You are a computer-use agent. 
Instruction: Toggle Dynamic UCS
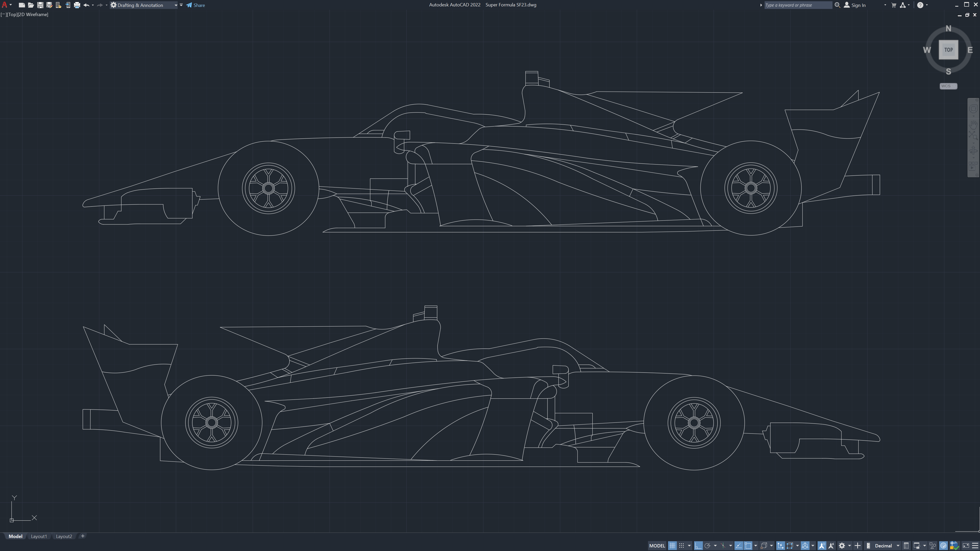pyautogui.click(x=781, y=546)
